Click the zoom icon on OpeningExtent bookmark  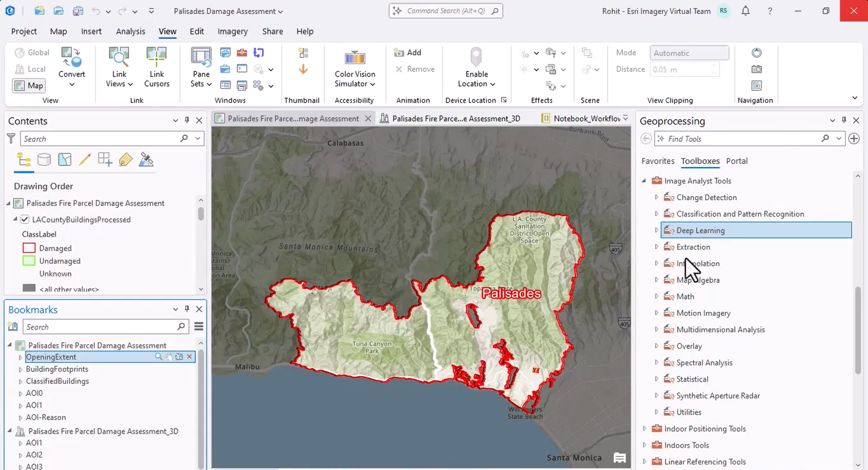(159, 357)
